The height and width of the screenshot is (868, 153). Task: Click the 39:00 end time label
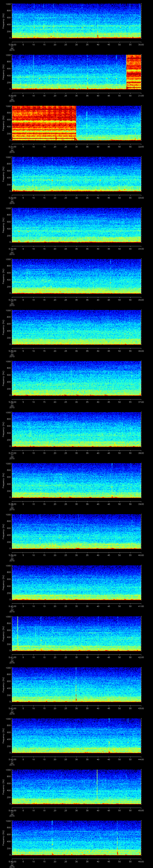[141, 504]
